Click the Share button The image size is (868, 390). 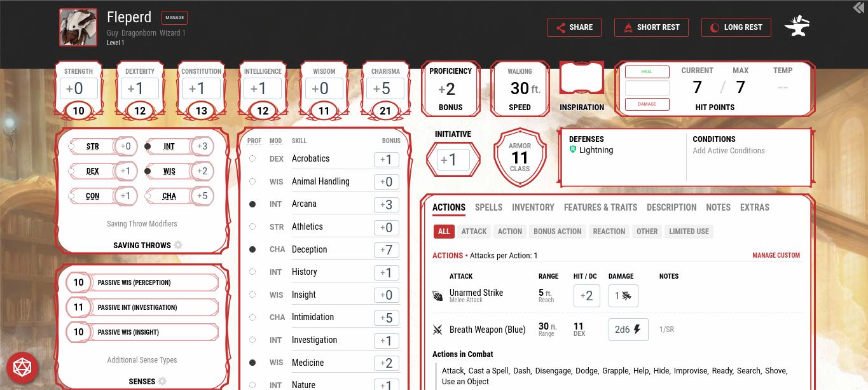574,27
